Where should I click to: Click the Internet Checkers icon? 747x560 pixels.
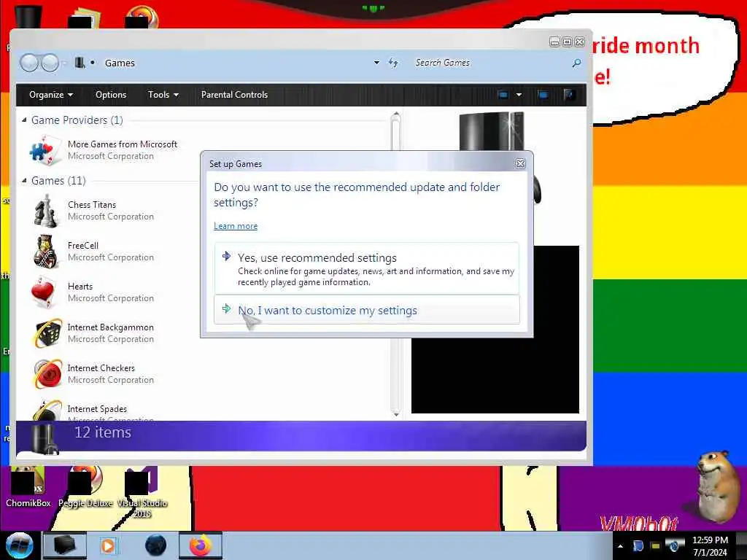(x=47, y=374)
